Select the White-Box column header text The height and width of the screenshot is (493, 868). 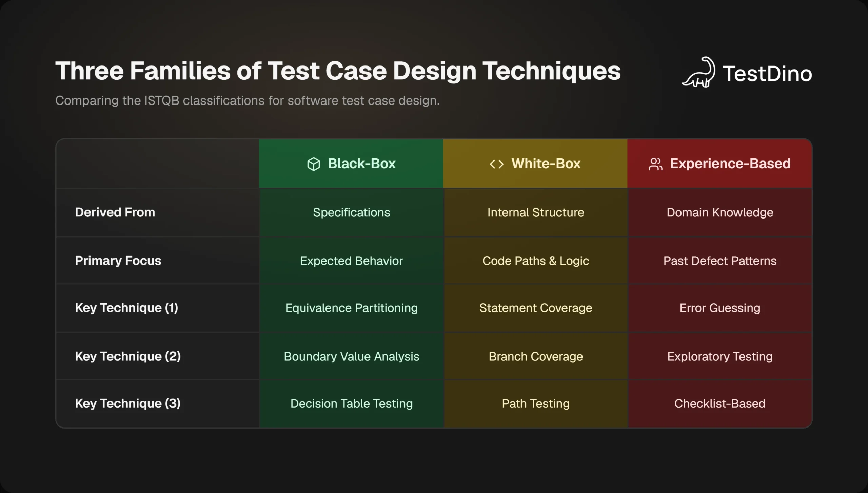tap(546, 164)
